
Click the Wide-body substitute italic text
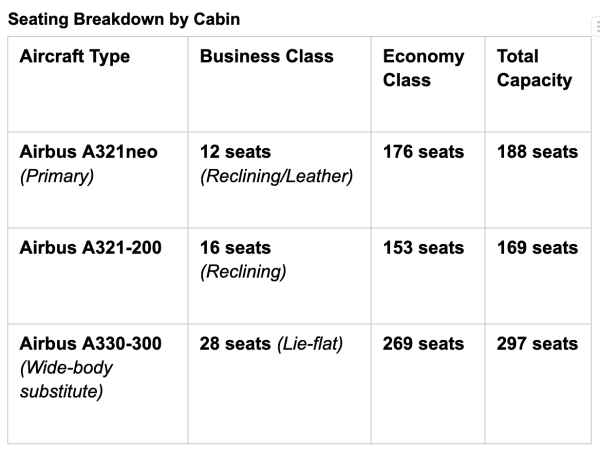[66, 380]
